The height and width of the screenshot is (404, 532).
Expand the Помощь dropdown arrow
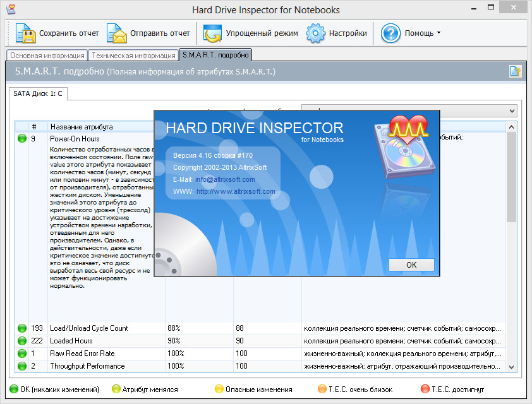click(438, 33)
